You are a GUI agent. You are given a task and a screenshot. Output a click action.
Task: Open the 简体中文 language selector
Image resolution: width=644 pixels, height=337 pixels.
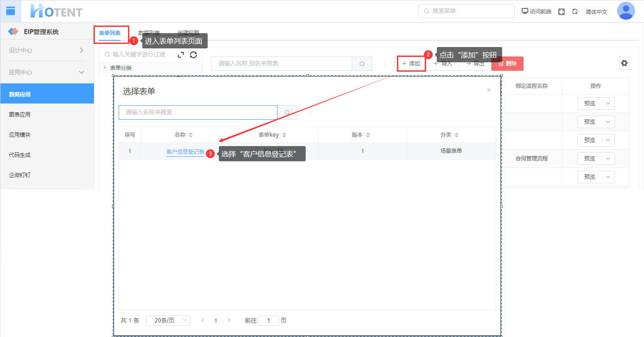pyautogui.click(x=597, y=12)
